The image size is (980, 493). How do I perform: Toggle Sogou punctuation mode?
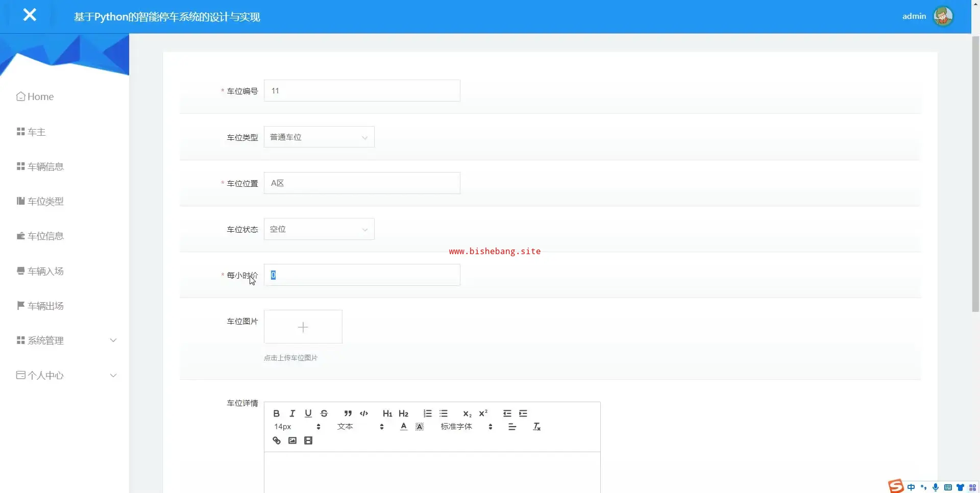tap(923, 487)
